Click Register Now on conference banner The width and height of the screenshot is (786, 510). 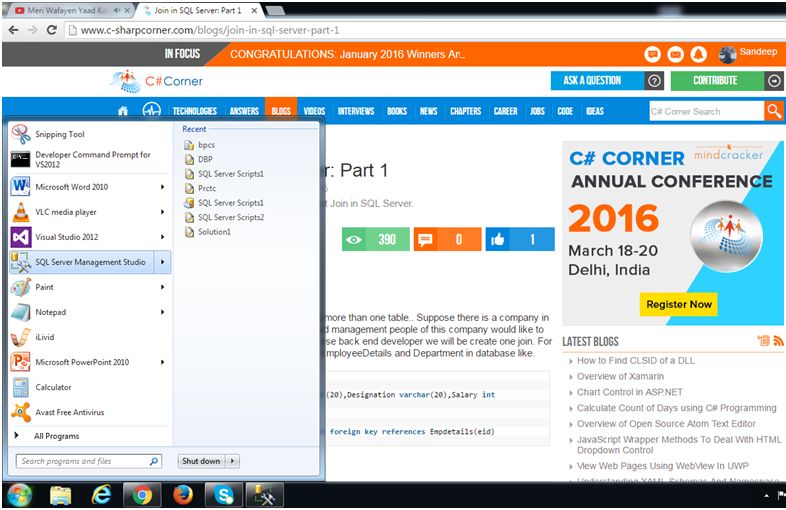coord(679,304)
